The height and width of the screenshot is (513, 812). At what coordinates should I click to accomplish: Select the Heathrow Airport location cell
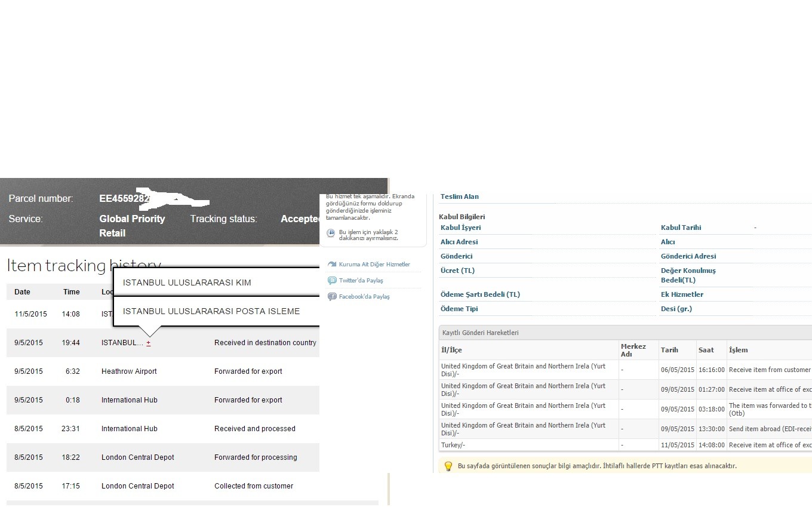point(129,371)
